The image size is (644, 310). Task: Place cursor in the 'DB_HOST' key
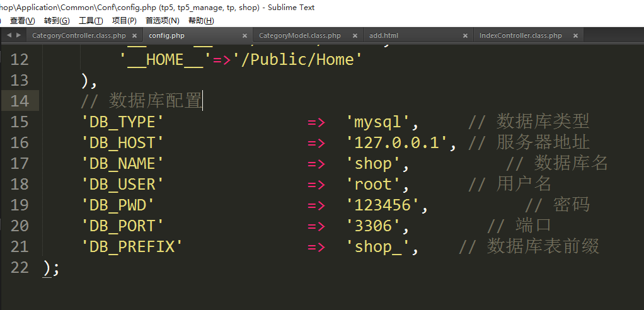pyautogui.click(x=123, y=142)
